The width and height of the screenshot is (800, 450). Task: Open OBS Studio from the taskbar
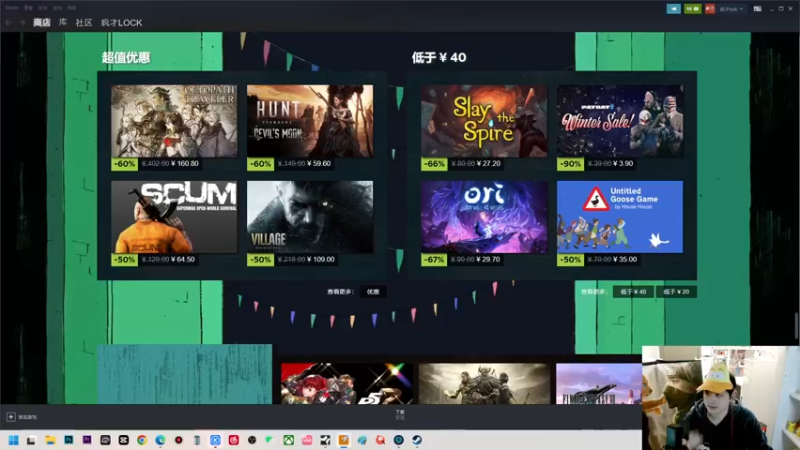click(x=252, y=440)
